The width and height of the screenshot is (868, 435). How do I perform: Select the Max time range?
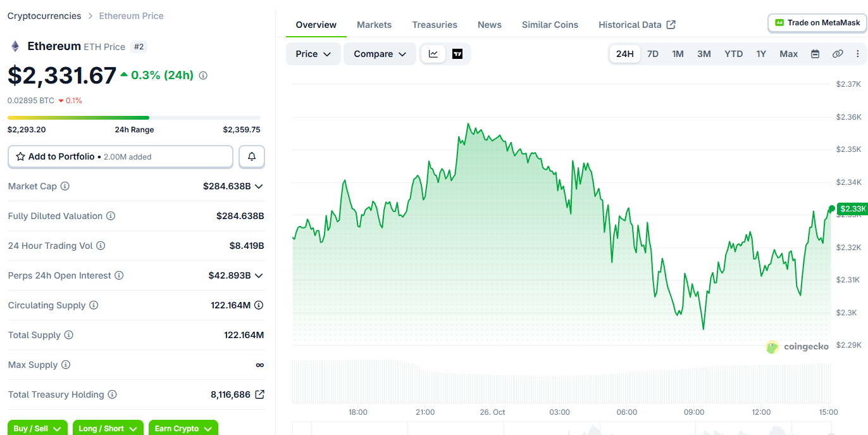(x=789, y=54)
